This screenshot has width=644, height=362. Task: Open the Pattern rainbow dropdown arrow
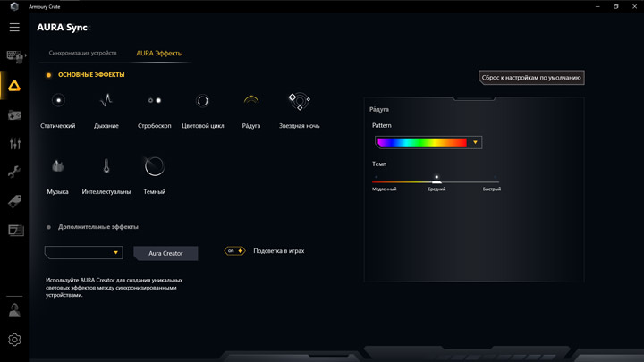[475, 142]
